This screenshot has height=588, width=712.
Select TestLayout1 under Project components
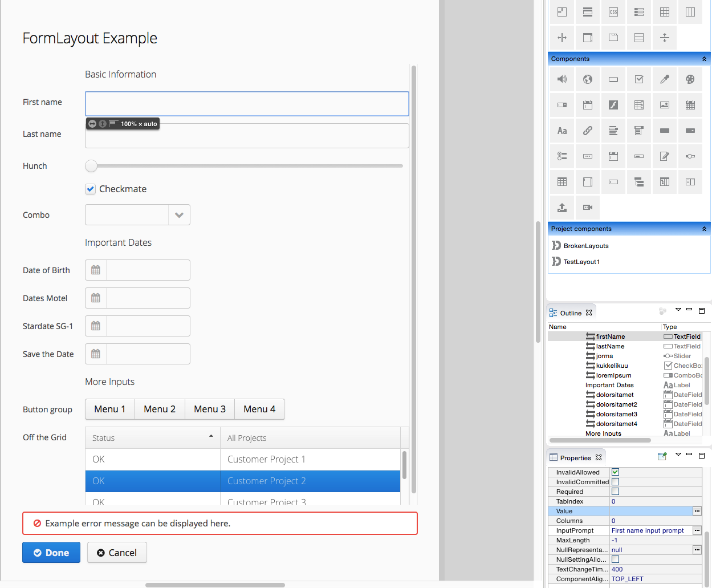(x=581, y=262)
